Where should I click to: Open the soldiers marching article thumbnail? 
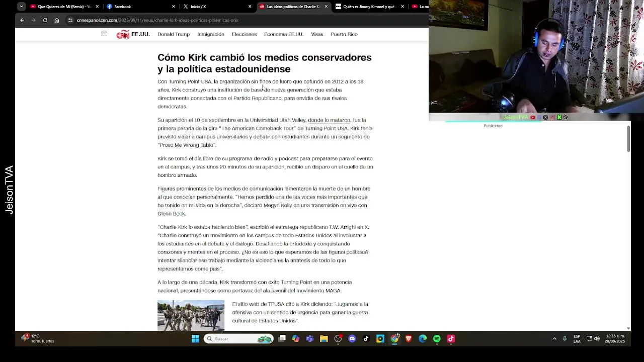191,315
